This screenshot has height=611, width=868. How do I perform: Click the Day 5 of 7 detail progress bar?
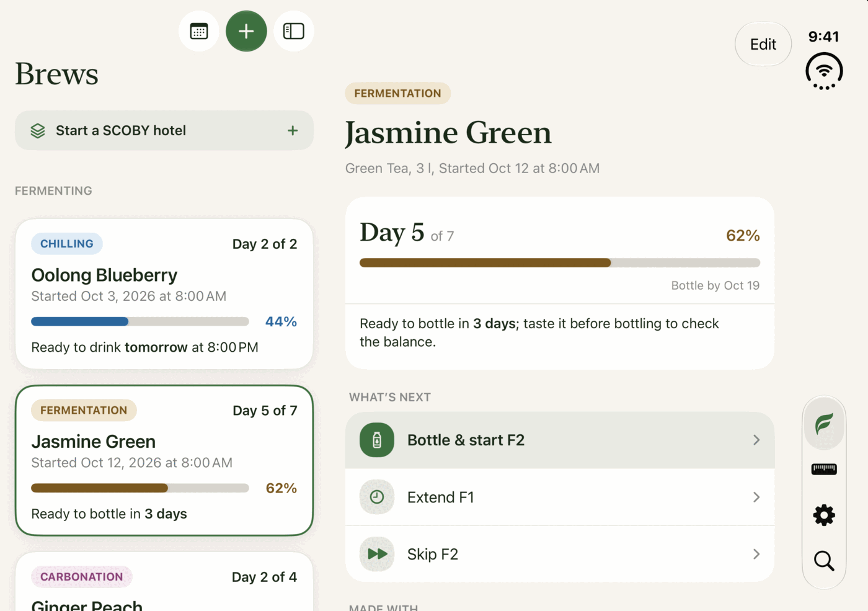[560, 262]
